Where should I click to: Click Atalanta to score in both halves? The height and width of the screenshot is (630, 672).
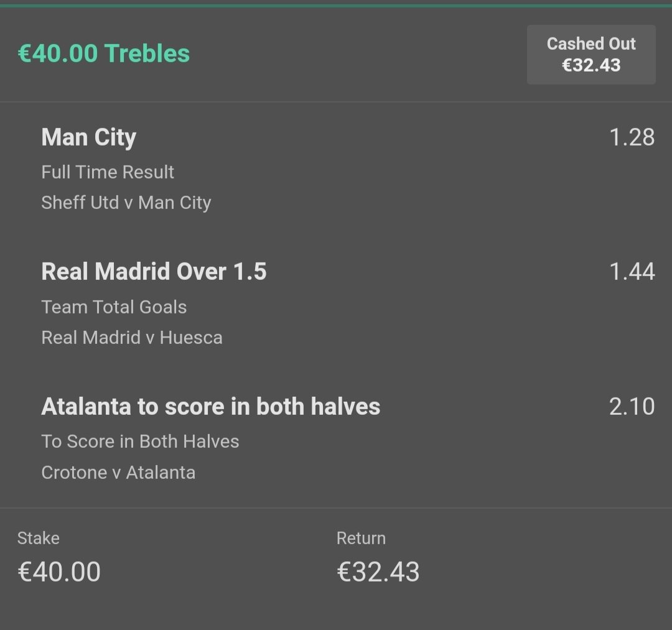(x=211, y=407)
